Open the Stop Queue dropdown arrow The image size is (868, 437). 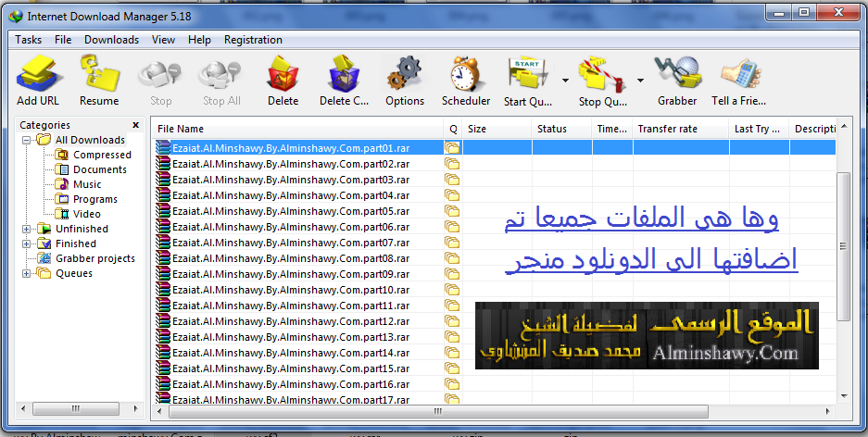pyautogui.click(x=640, y=81)
